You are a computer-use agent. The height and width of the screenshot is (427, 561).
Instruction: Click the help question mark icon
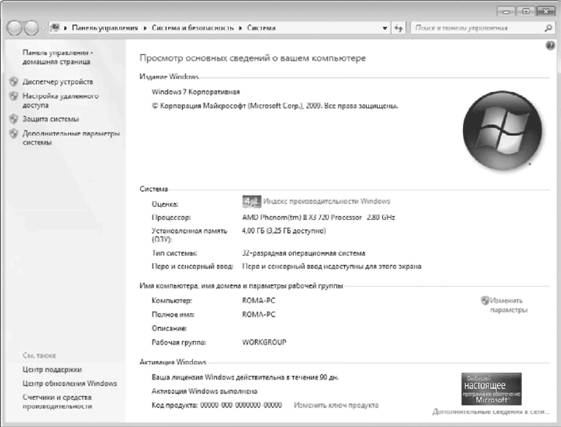pyautogui.click(x=550, y=45)
